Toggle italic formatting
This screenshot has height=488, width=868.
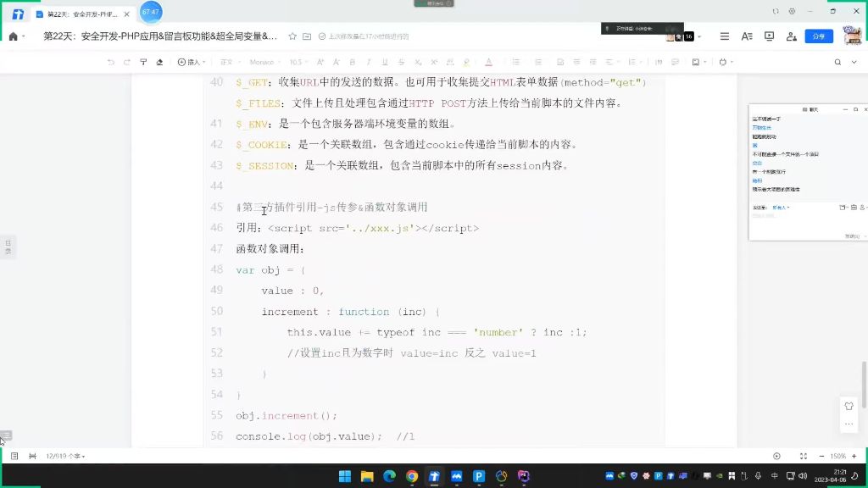[368, 62]
